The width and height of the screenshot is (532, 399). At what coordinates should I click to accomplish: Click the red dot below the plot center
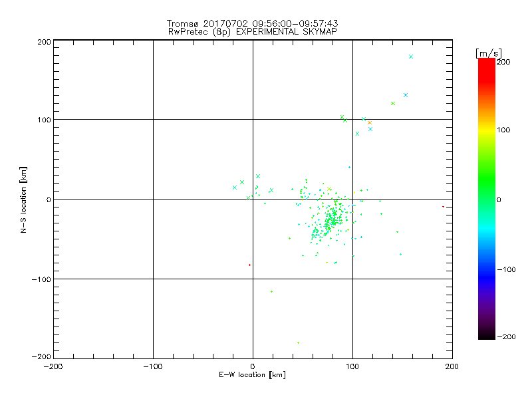tap(250, 265)
